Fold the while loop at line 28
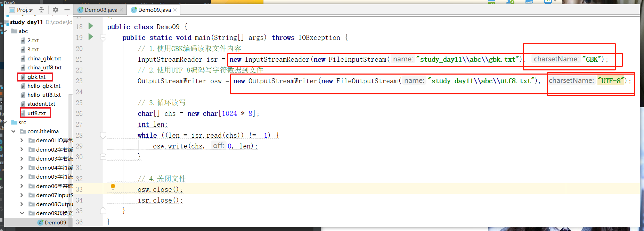 (103, 135)
